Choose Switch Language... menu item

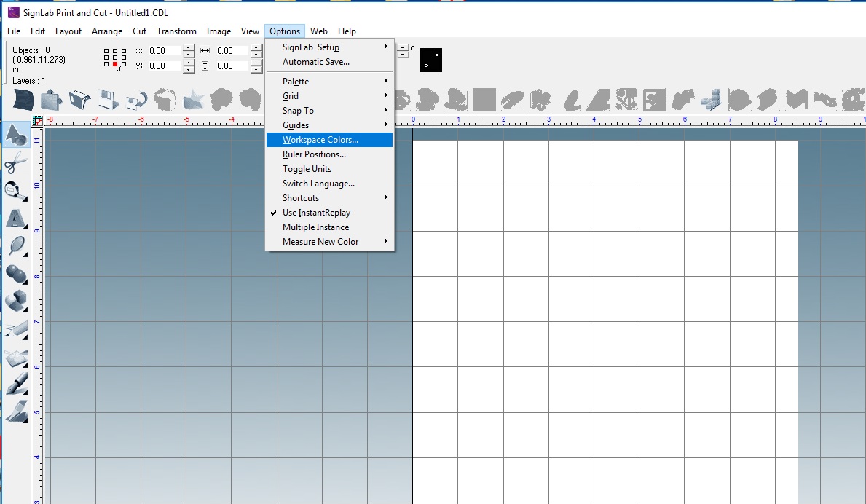[330, 184]
